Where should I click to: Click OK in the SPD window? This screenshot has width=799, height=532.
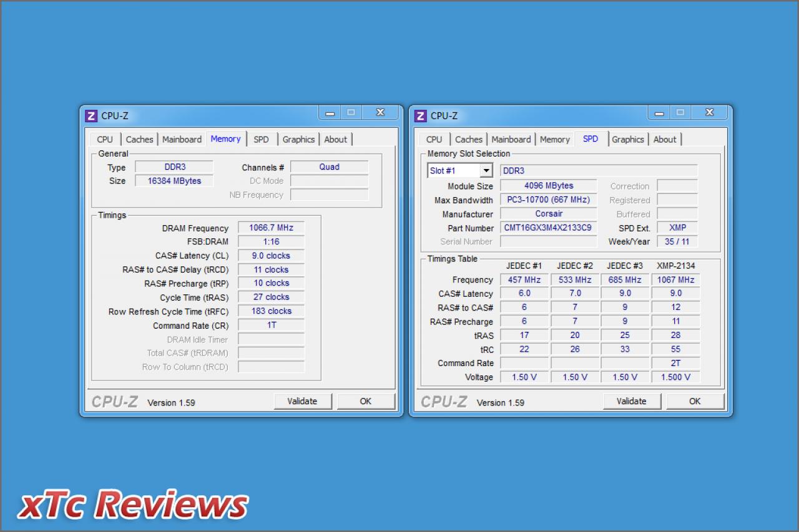coord(695,401)
